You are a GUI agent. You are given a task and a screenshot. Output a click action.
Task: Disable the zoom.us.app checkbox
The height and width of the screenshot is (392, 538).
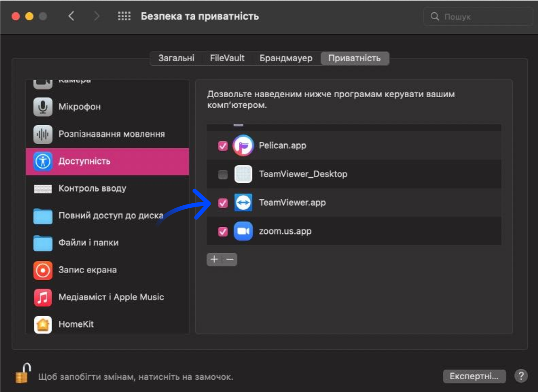click(x=223, y=231)
